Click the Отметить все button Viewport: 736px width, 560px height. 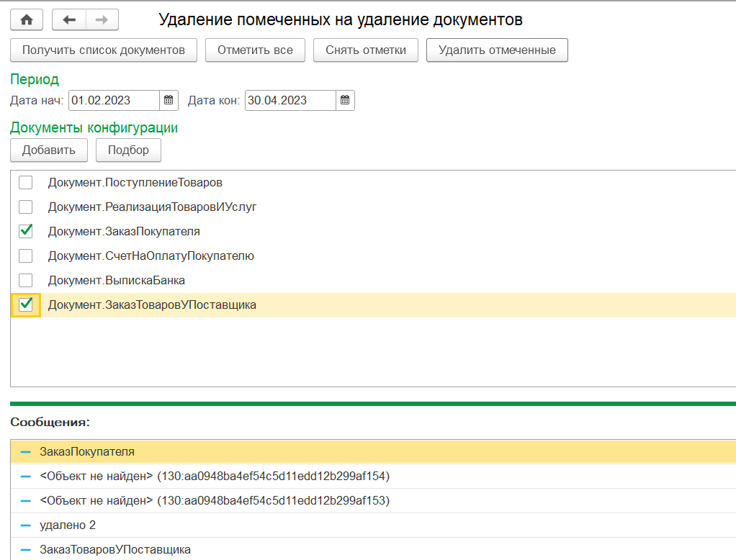[255, 50]
